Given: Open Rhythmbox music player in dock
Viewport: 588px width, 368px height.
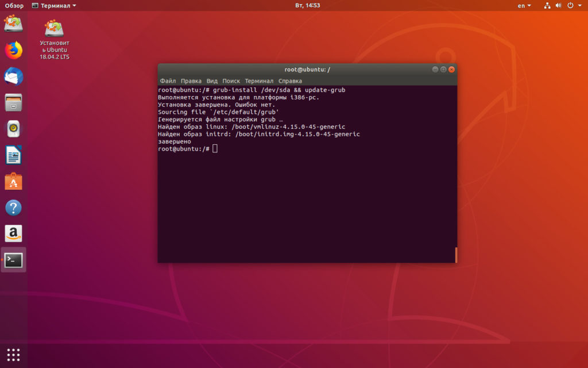Looking at the screenshot, I should point(14,129).
